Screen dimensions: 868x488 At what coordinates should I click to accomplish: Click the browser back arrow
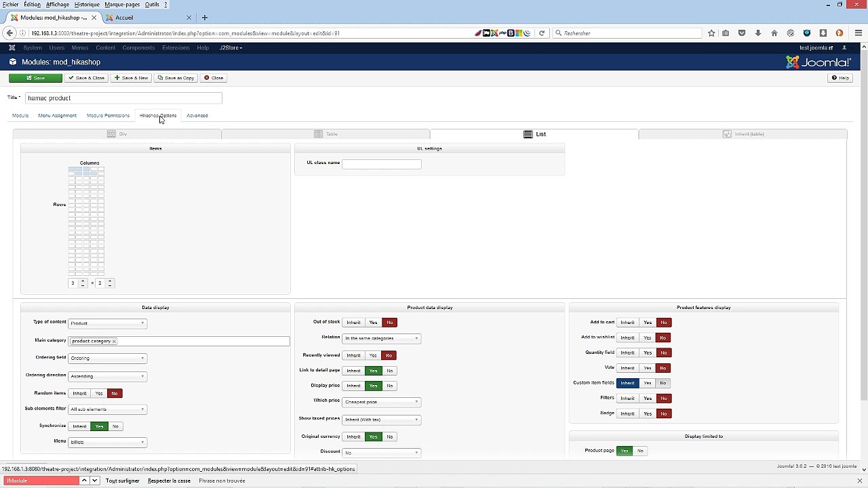(9, 33)
